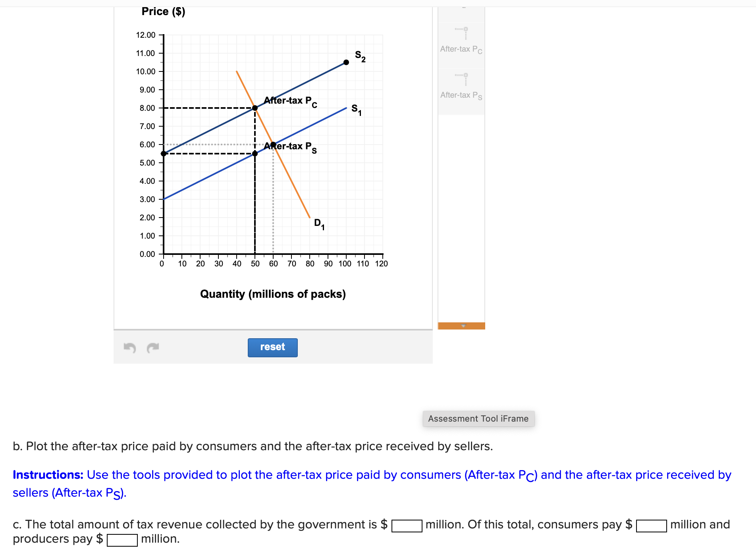Click the redo arrow below the graph
The image size is (756, 555).
(x=152, y=347)
